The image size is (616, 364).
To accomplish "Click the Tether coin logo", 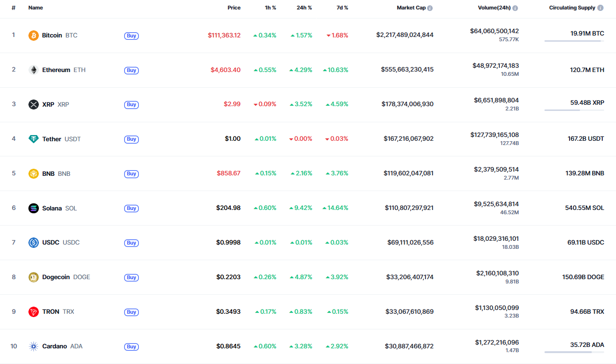I will point(33,139).
